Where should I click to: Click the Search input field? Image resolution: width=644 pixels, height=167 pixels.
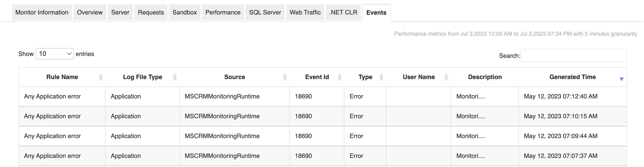573,56
